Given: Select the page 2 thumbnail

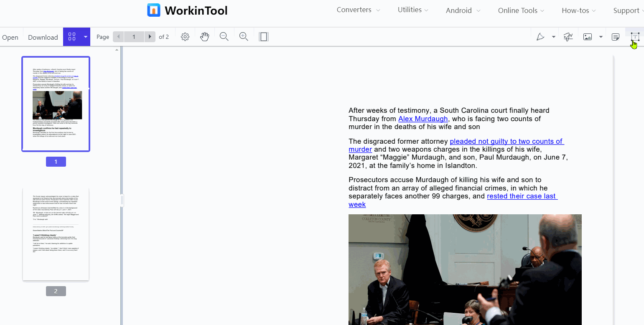Looking at the screenshot, I should 56,234.
